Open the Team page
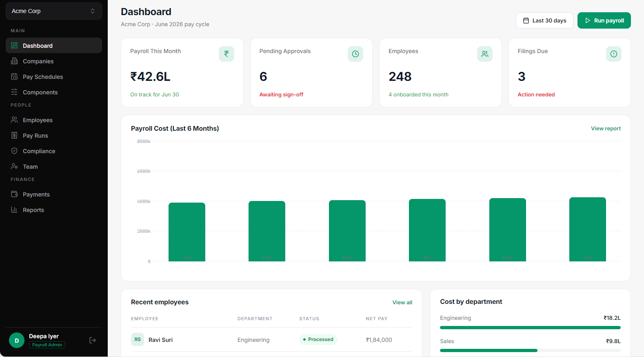 (x=54, y=166)
